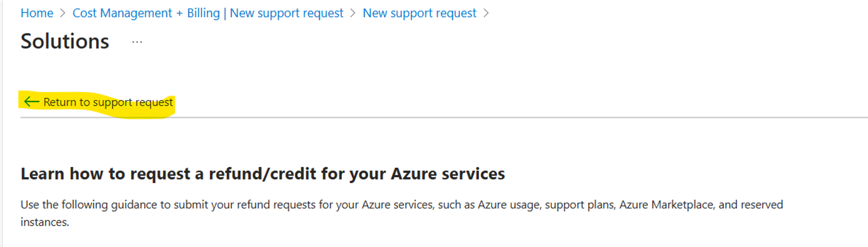This screenshot has width=868, height=247.
Task: Click the green back arrow icon
Action: pyautogui.click(x=32, y=101)
